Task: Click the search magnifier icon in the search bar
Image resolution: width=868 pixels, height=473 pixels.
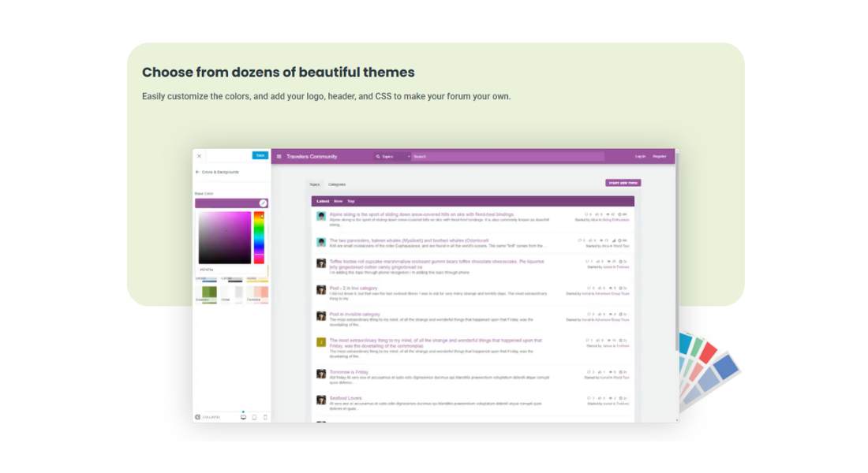Action: coord(379,156)
